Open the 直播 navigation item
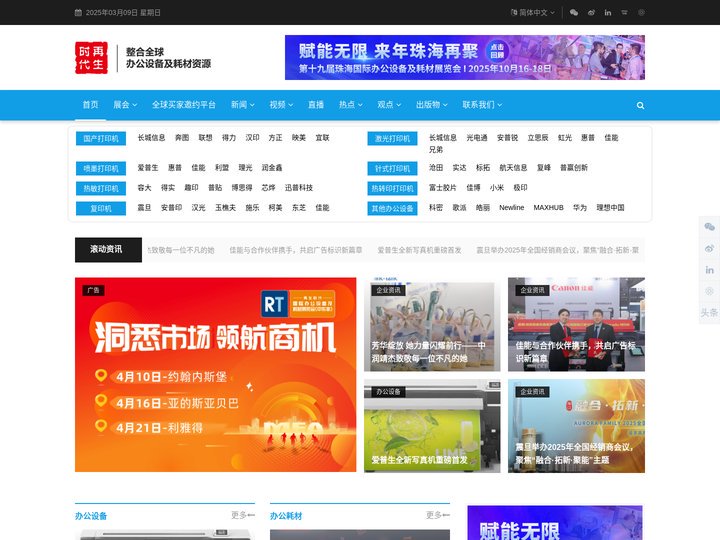720x540 pixels. (316, 105)
